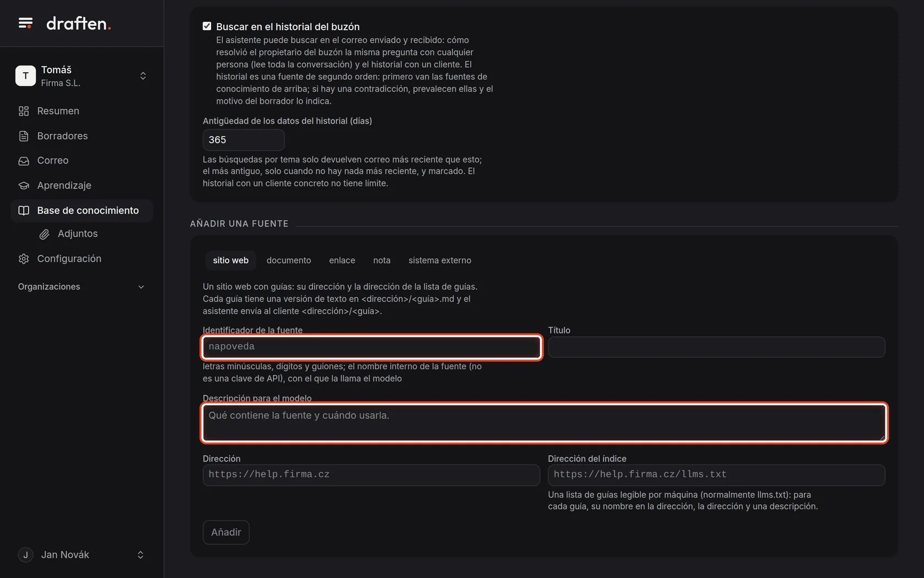Image resolution: width=924 pixels, height=578 pixels.
Task: Click the Aprendizaje graduation cap icon
Action: coord(24,186)
